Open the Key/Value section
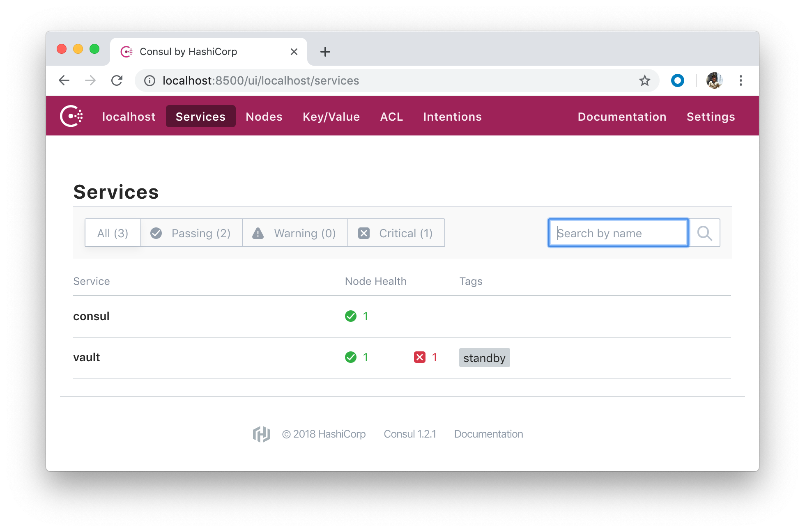The height and width of the screenshot is (532, 805). (x=331, y=117)
